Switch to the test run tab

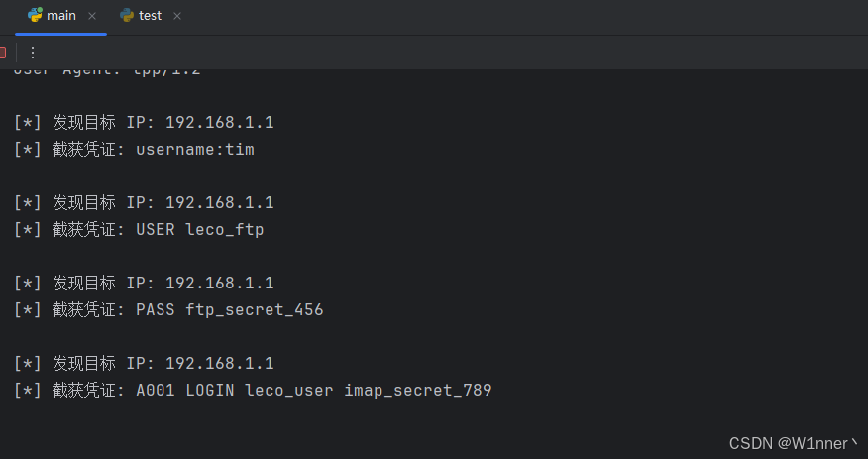tap(150, 16)
